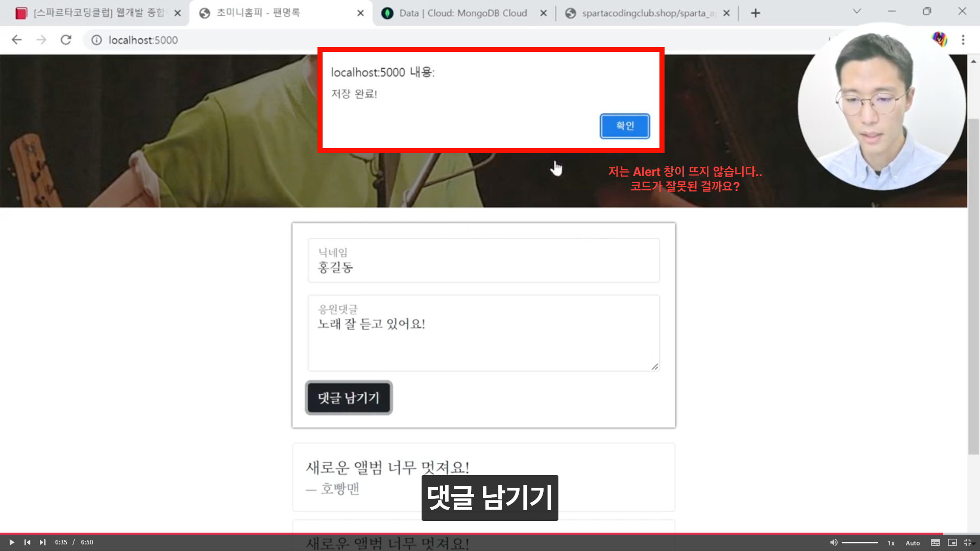The width and height of the screenshot is (980, 551).
Task: Reload the localhost:5000 page
Action: pyautogui.click(x=66, y=40)
